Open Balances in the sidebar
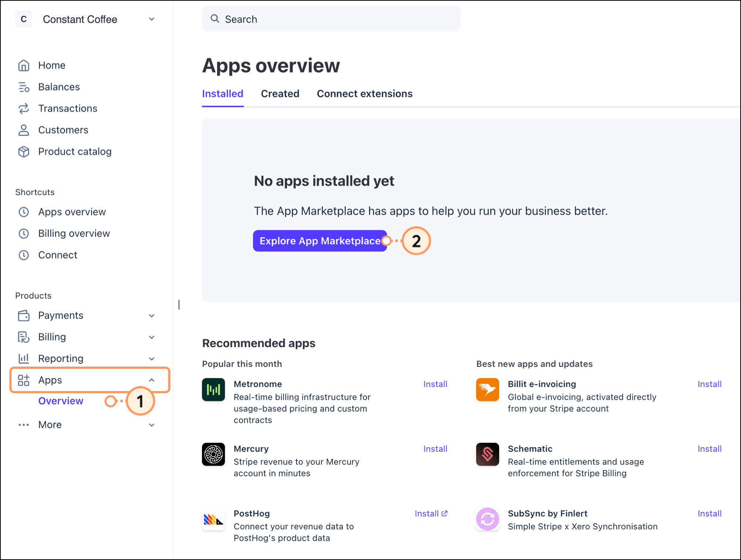 [x=59, y=87]
